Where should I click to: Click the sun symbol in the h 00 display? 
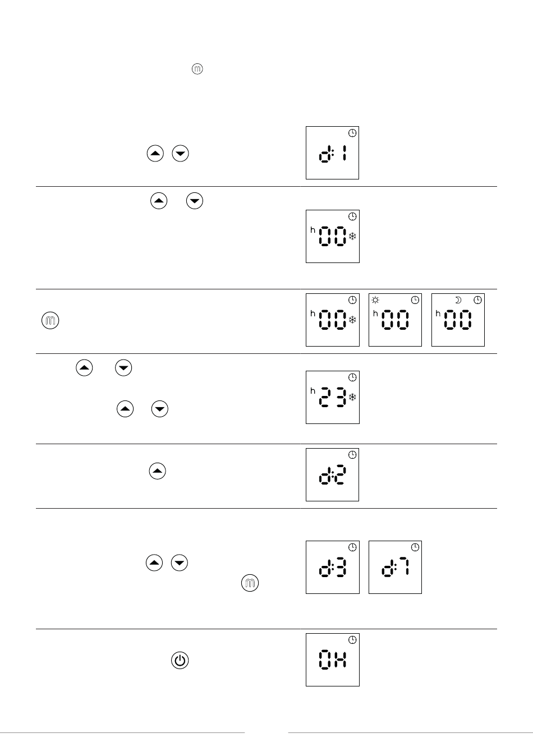[375, 300]
